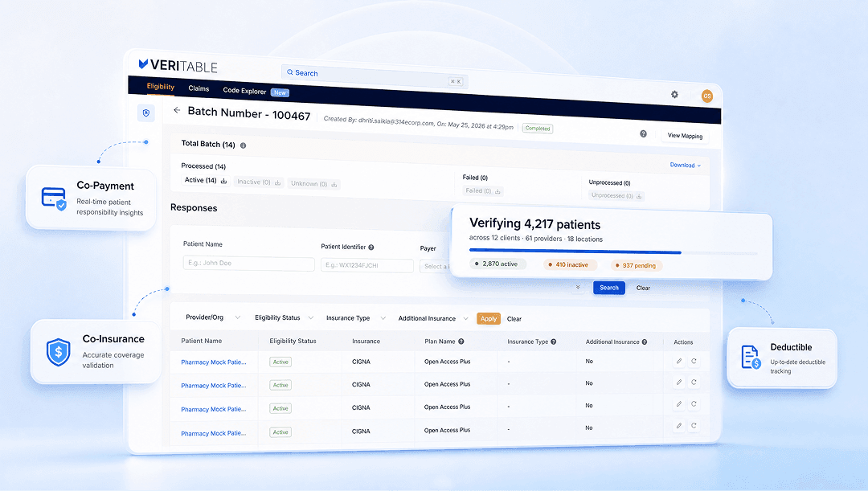
Task: Open first Pharmacy Mock Patient link
Action: point(214,362)
